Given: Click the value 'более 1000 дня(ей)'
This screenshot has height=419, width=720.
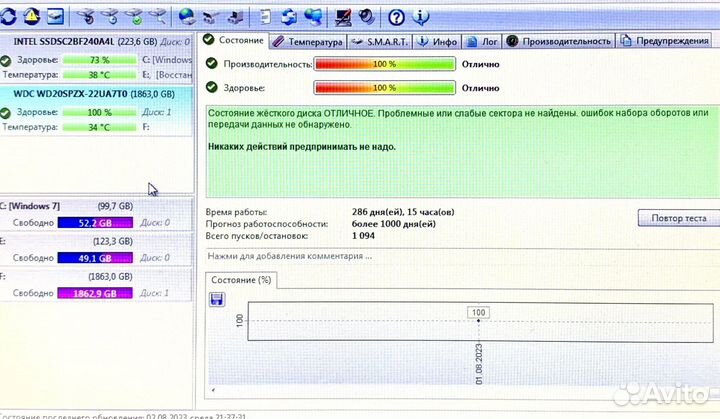Looking at the screenshot, I should pyautogui.click(x=394, y=224).
